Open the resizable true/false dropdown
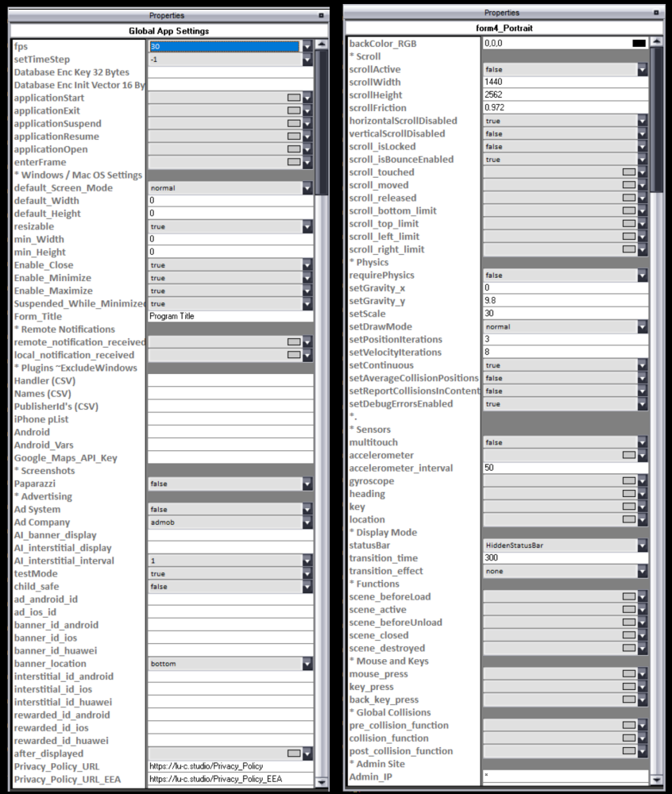 [307, 226]
